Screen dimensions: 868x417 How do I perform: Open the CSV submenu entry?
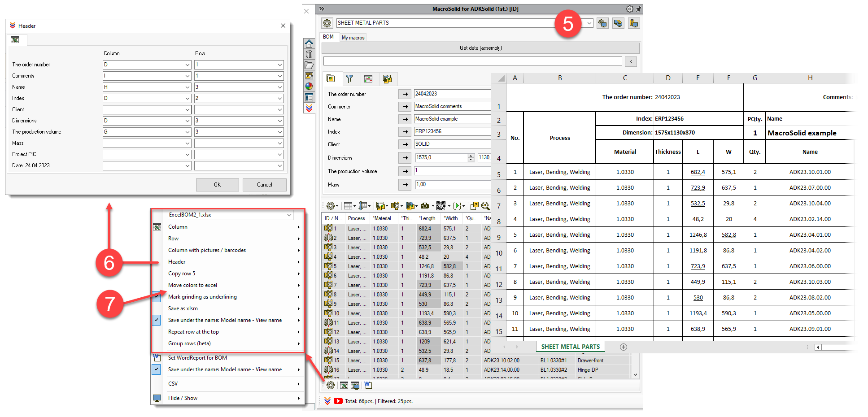(227, 384)
